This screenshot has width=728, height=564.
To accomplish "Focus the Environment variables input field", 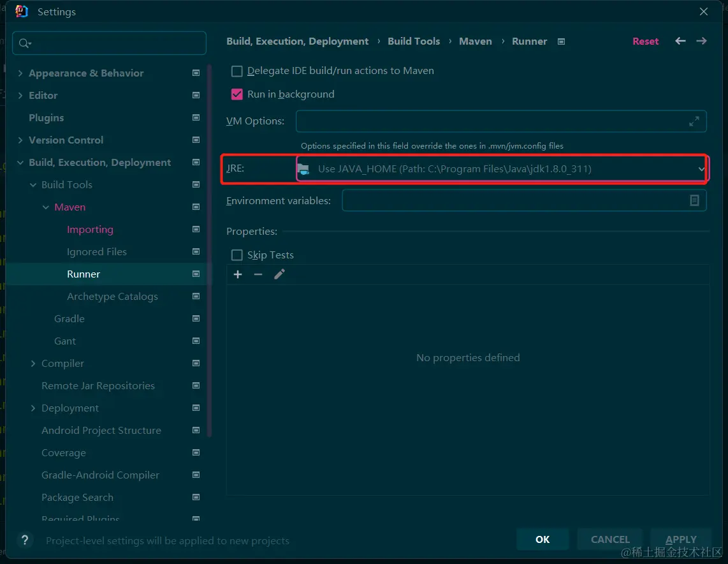I will [x=524, y=200].
